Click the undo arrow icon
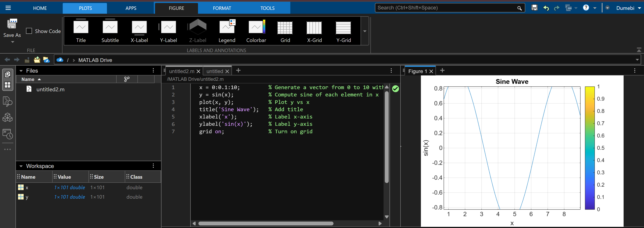Viewport: 644px width, 228px height. (x=546, y=8)
